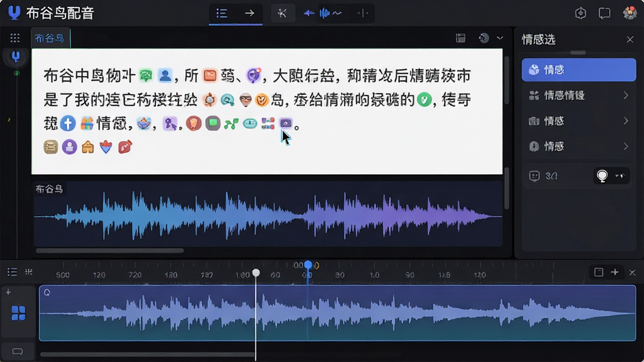
Task: Click the 布谷鸟配音 logo icon
Action: 14,13
